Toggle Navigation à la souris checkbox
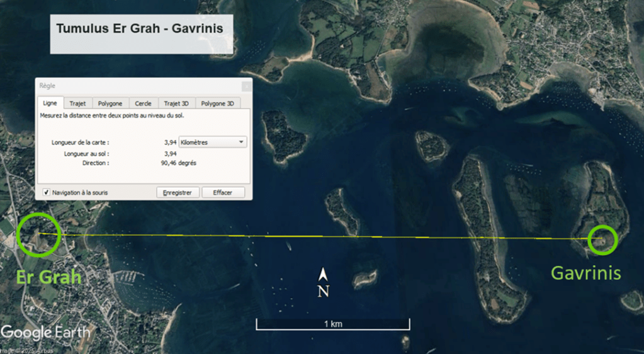The image size is (644, 354). [x=47, y=192]
